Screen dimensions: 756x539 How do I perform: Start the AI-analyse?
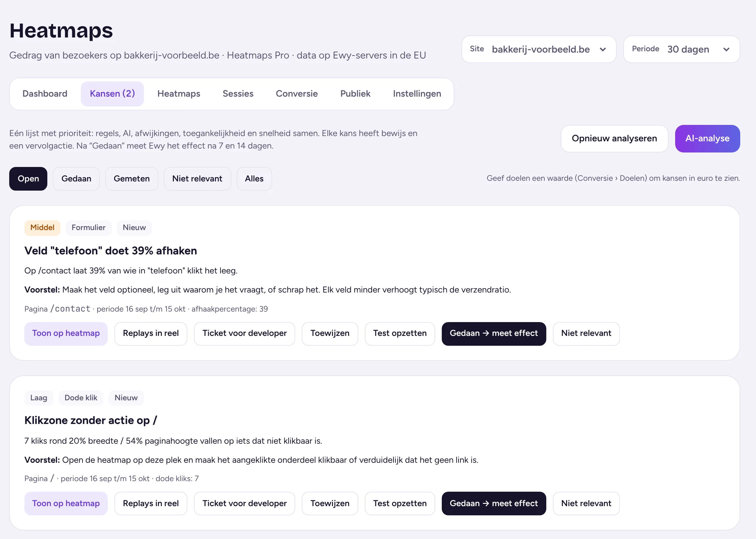[707, 138]
